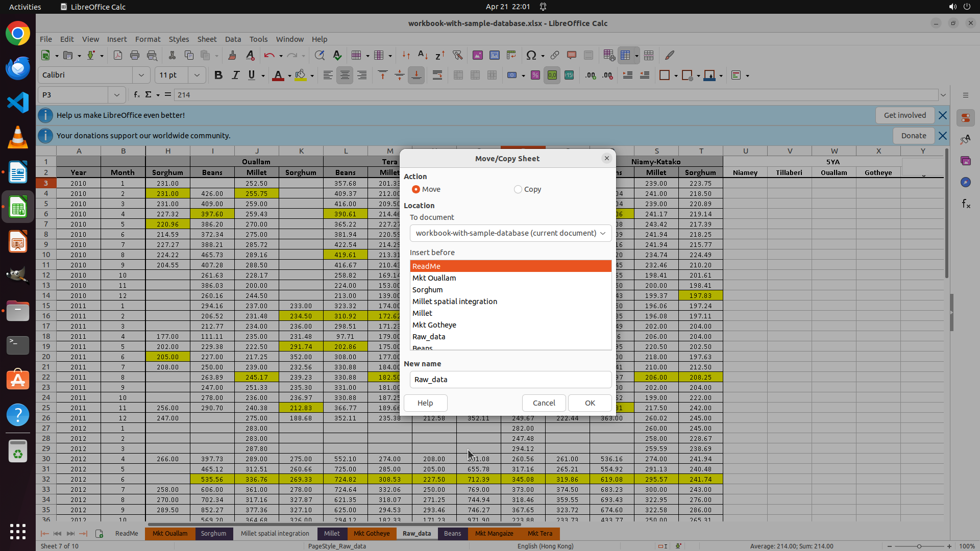The height and width of the screenshot is (551, 980).
Task: Select the Move radio button
Action: 416,189
